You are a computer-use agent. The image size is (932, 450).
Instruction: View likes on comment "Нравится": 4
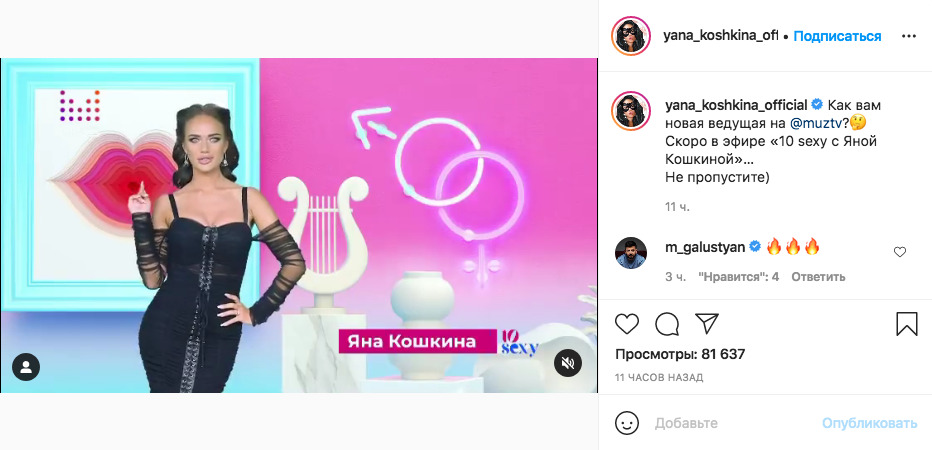coord(738,277)
